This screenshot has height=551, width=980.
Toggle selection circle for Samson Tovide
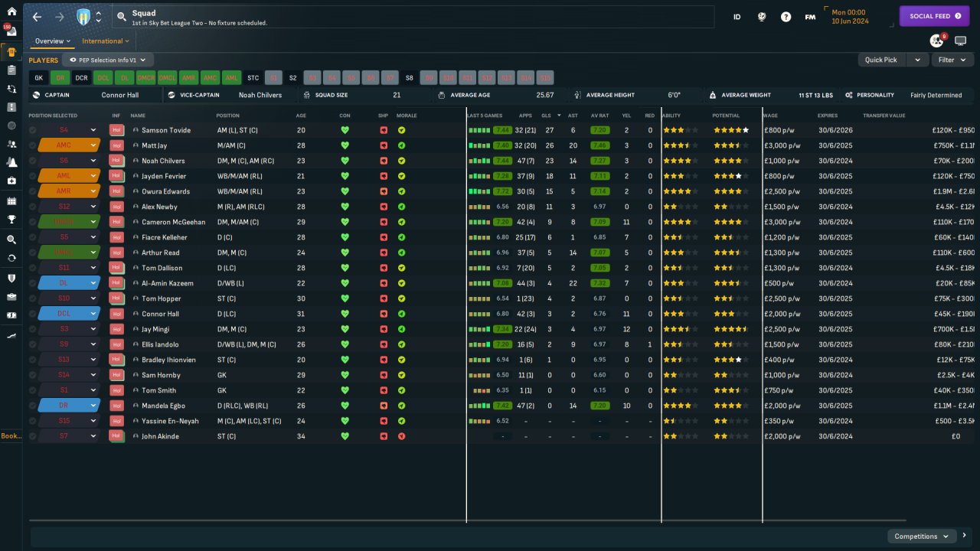point(33,130)
